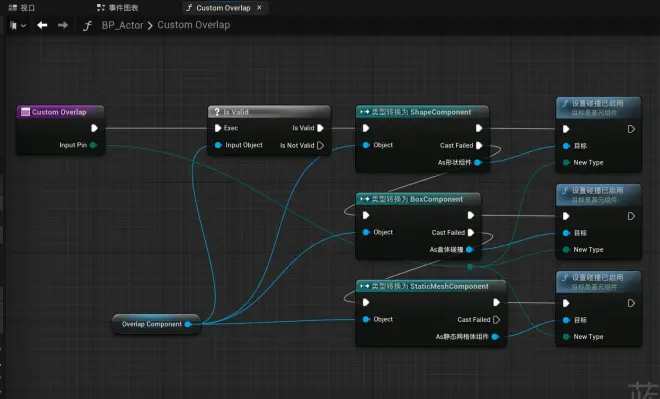
Task: Click StaticMeshComponent cast Object input pin
Action: (x=366, y=319)
